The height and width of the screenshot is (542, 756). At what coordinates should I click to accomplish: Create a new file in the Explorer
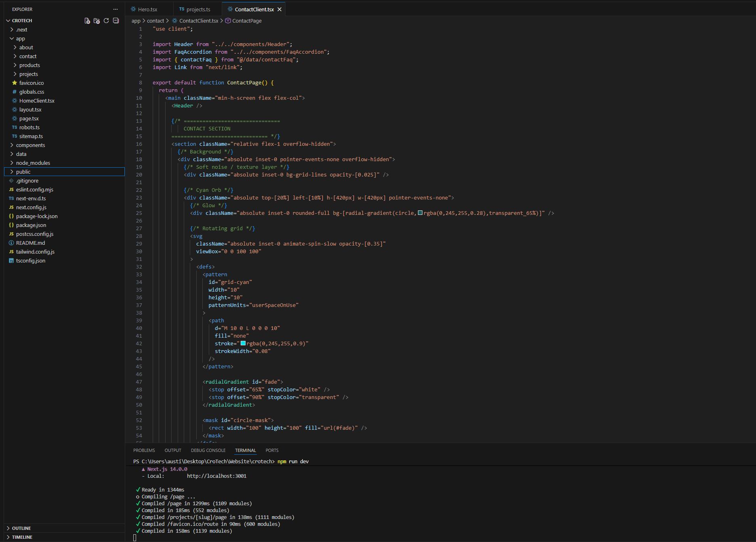click(x=87, y=21)
